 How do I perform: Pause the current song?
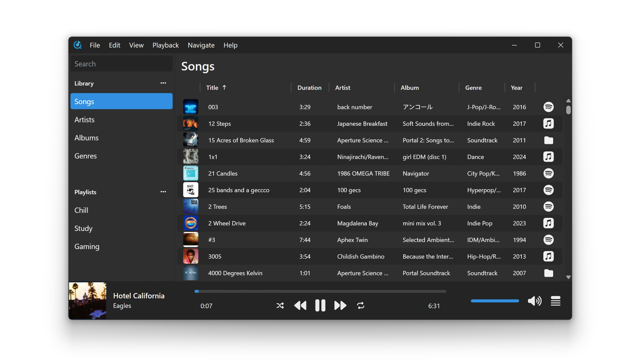pos(320,306)
